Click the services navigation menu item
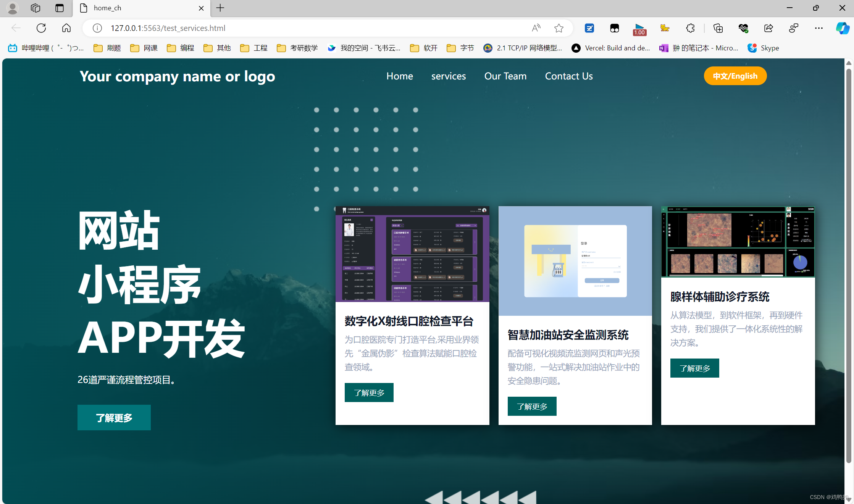Screen dimensions: 854x504 point(449,76)
